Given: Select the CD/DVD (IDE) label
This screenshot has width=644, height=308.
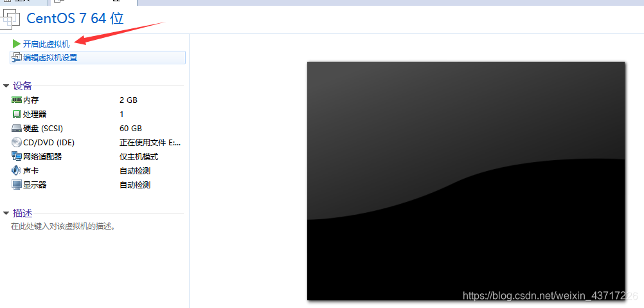Looking at the screenshot, I should 49,143.
